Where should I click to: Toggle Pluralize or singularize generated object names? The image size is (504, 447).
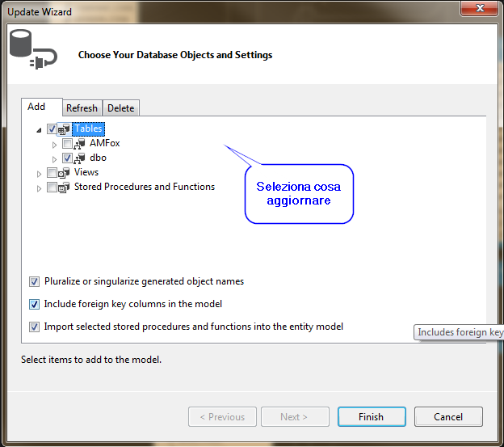(x=35, y=282)
